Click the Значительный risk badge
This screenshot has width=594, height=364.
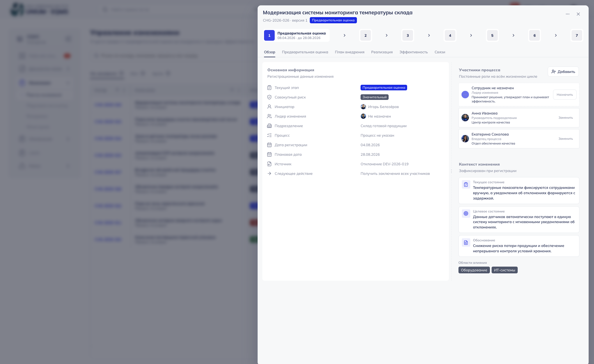375,97
